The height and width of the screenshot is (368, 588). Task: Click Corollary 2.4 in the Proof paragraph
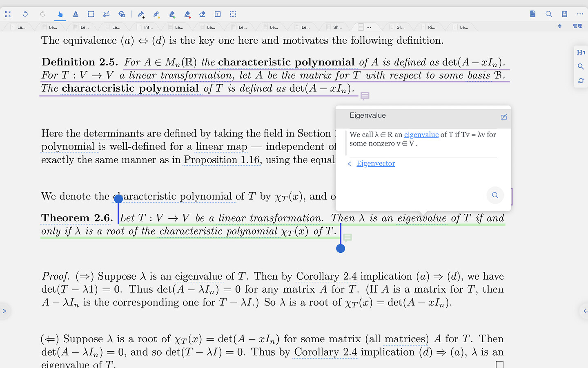coord(326,276)
